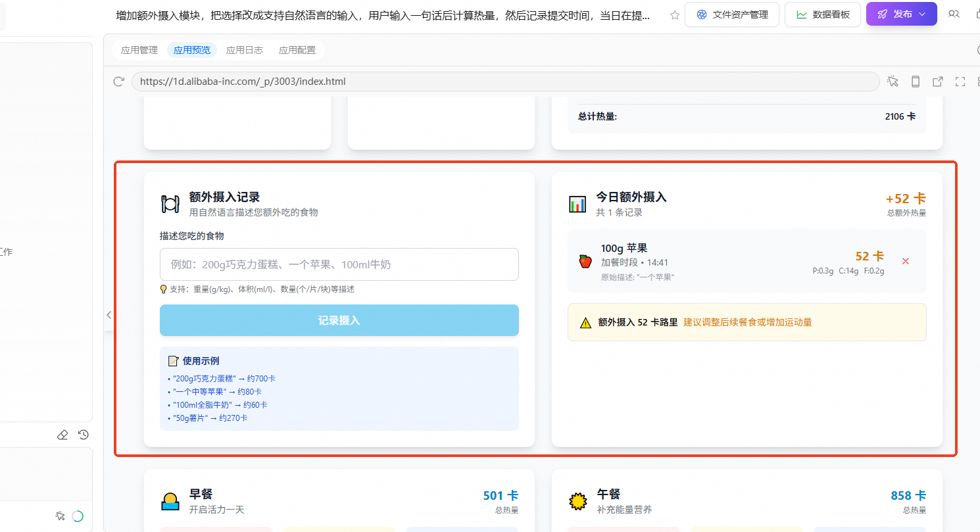
Task: Delete the 100g 苹果 record with red X
Action: [x=906, y=261]
